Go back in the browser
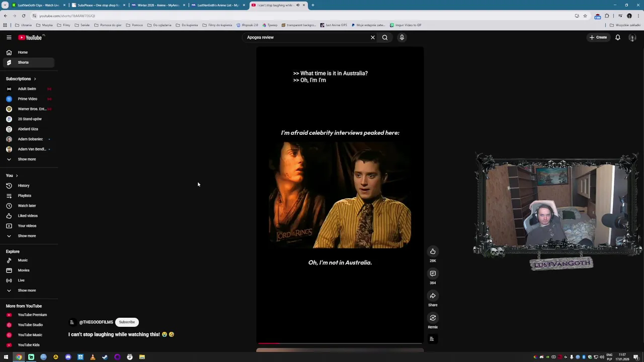 pos(6,16)
